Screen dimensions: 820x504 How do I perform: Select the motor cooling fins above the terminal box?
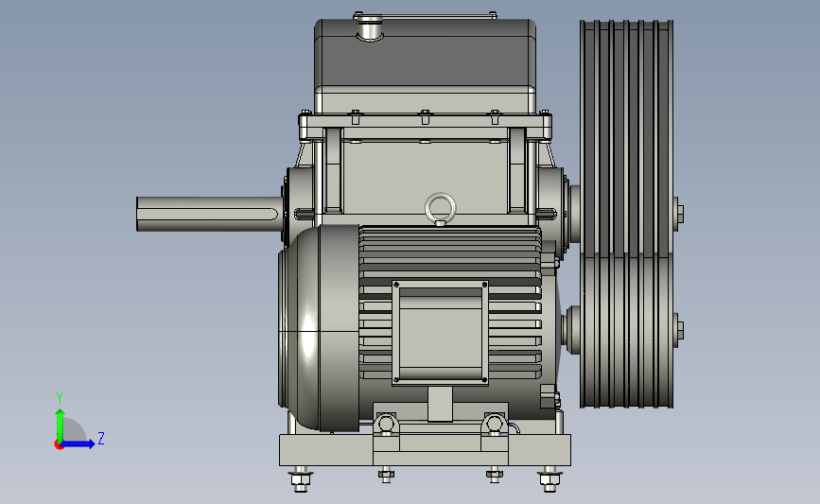(x=450, y=253)
